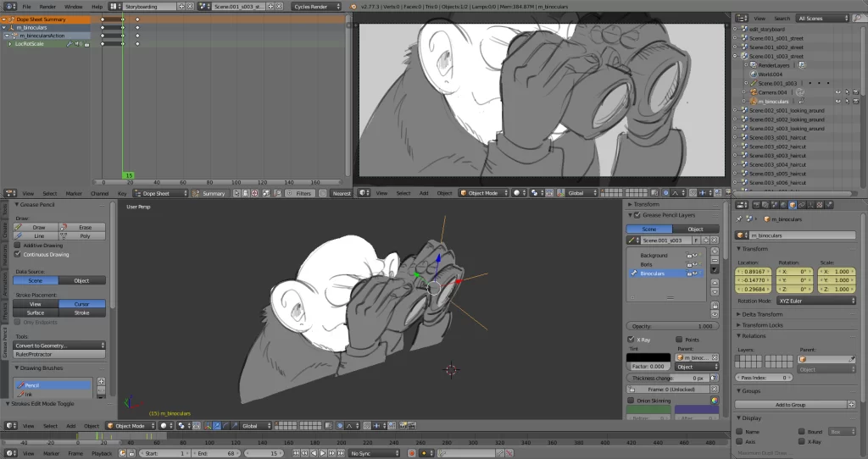Screen dimensions: 868x459
Task: Click the Add to Group button
Action: coord(790,405)
